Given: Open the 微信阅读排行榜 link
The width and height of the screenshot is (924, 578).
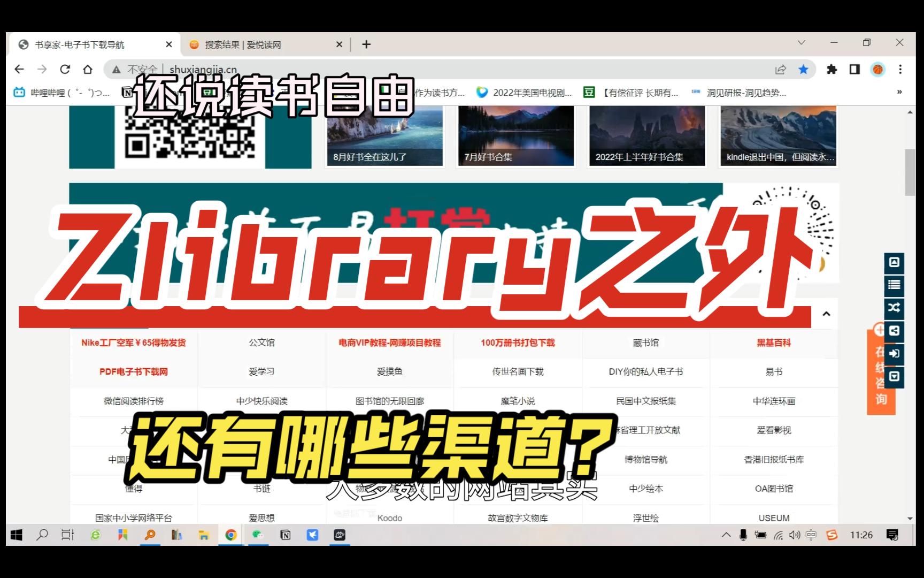Looking at the screenshot, I should coord(134,401).
